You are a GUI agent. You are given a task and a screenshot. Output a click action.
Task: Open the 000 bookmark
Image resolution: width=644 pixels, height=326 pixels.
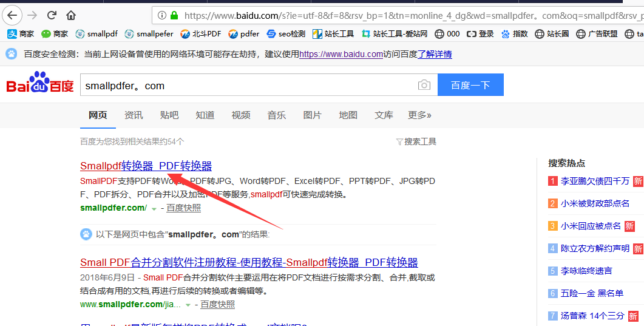[x=447, y=34]
